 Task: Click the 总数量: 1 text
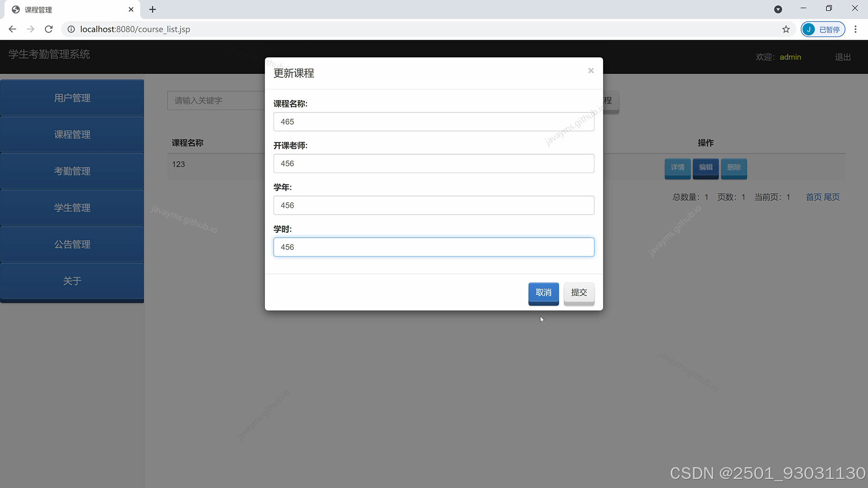coord(690,197)
